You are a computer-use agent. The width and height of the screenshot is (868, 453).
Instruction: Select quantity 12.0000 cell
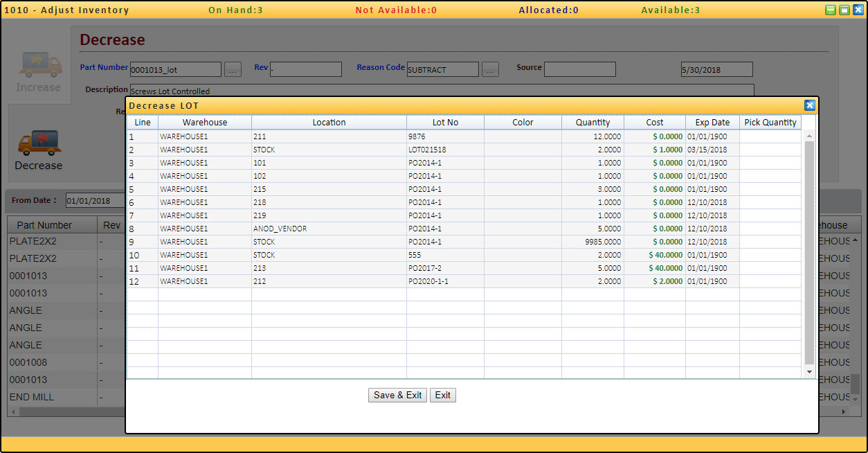click(593, 136)
